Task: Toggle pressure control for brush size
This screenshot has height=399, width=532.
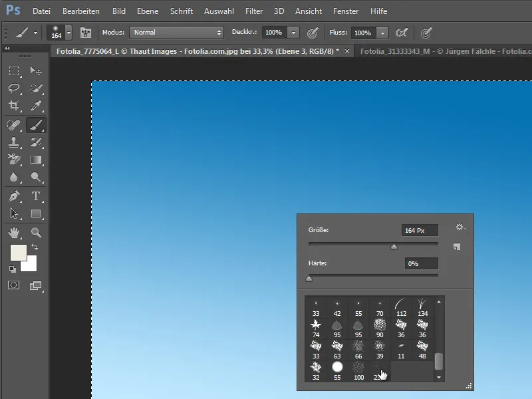Action: point(426,33)
